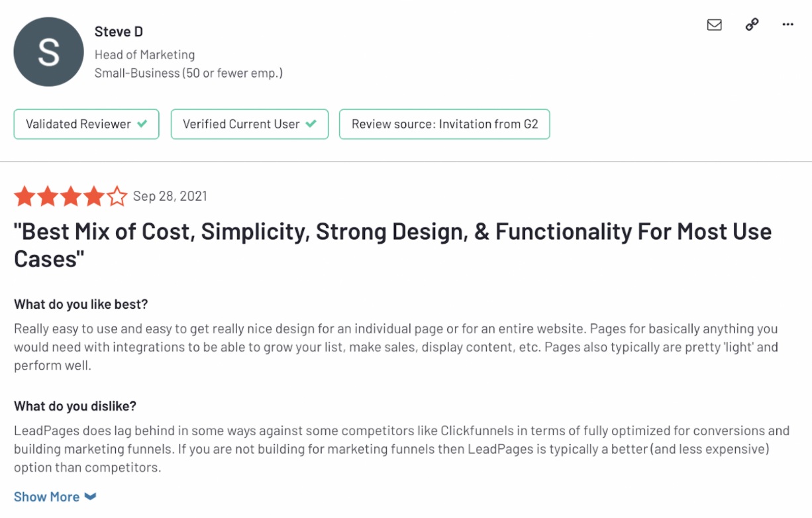Click the Verified Current User checkmark icon
812x518 pixels.
[x=311, y=124]
